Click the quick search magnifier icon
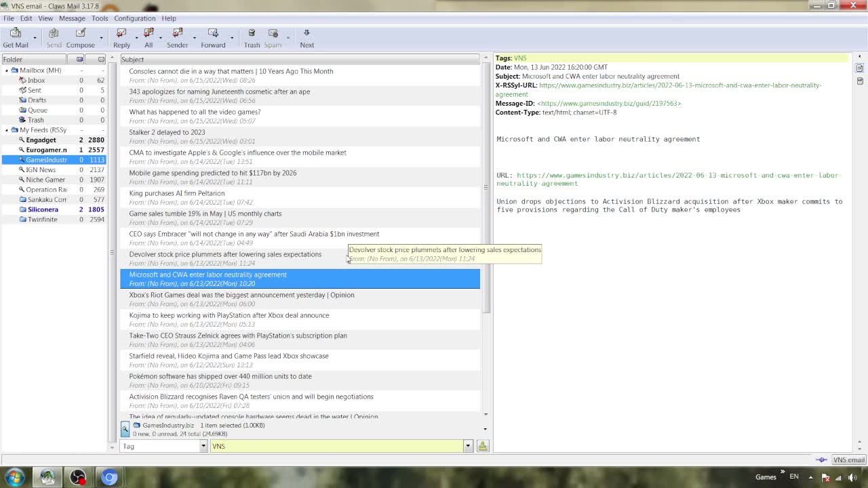 (x=125, y=429)
